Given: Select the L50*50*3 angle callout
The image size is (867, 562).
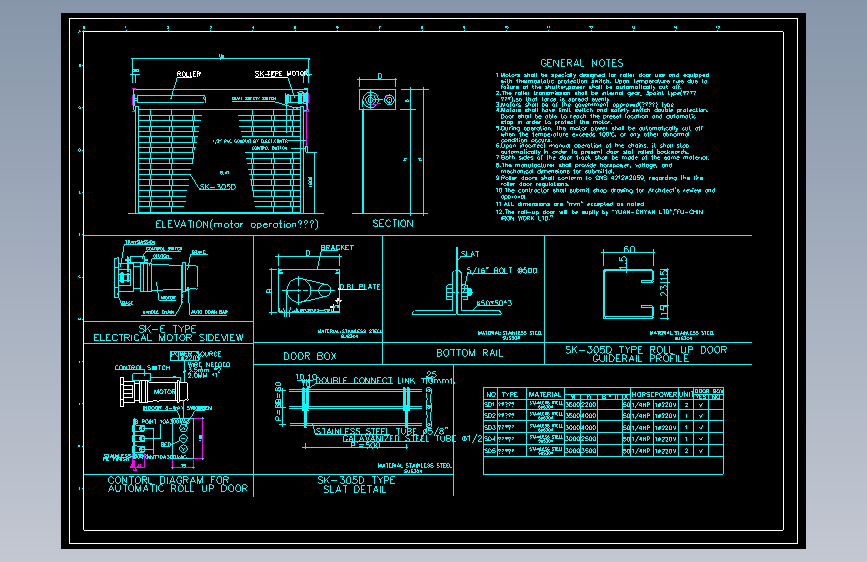Looking at the screenshot, I should [494, 303].
